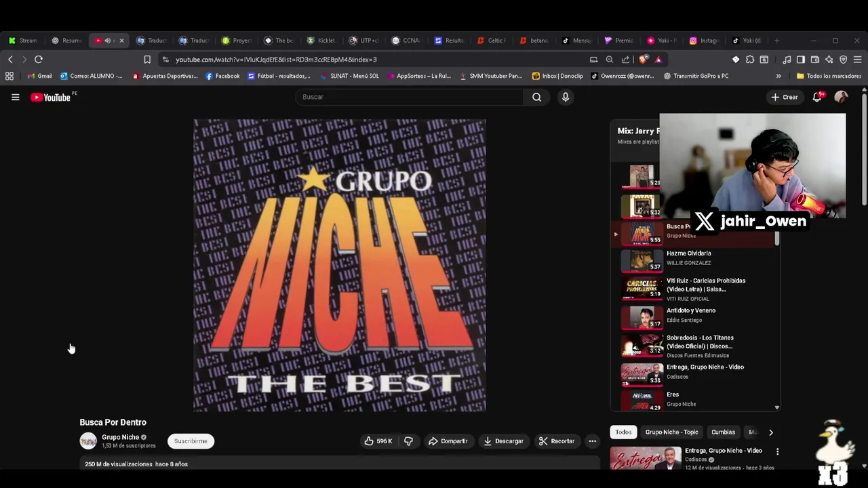Click the page vertical scrollbar
868x488 pixels.
pos(864,149)
